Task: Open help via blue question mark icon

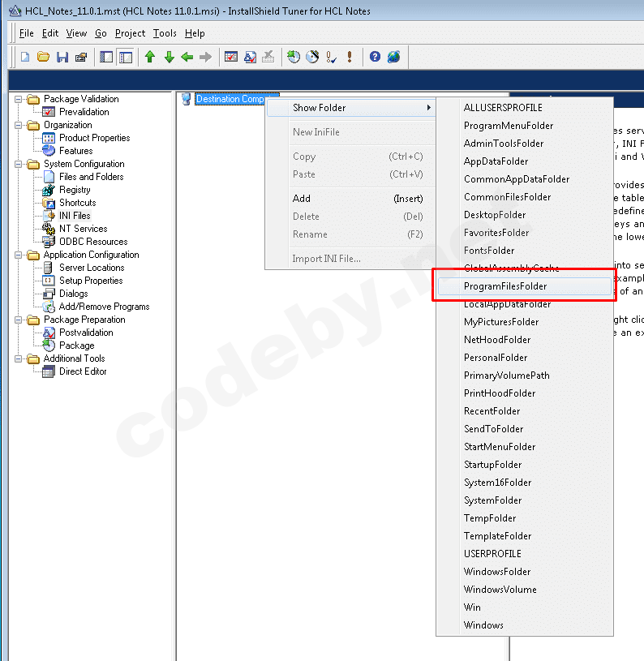Action: (375, 57)
